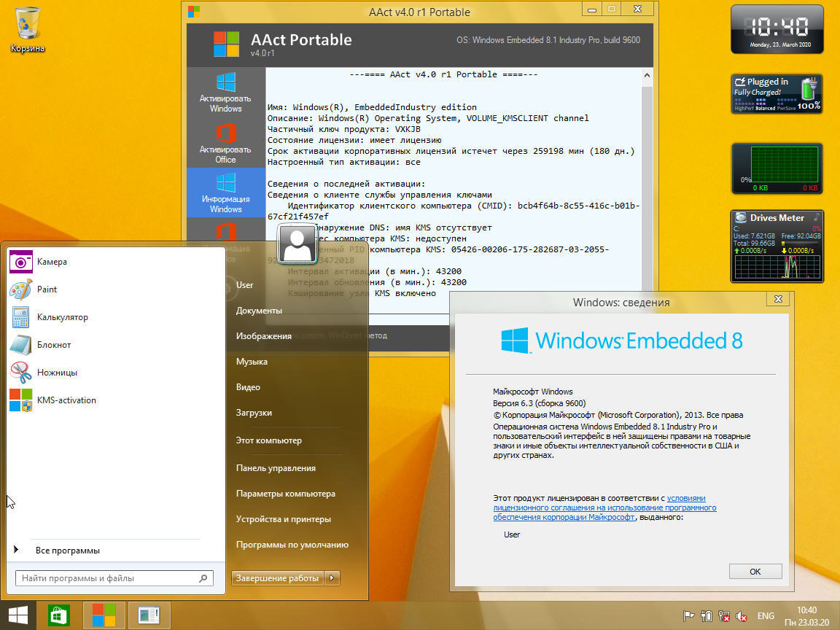Screen dimensions: 840x630
Task: Open Камера from the Start menu
Action: click(x=52, y=262)
